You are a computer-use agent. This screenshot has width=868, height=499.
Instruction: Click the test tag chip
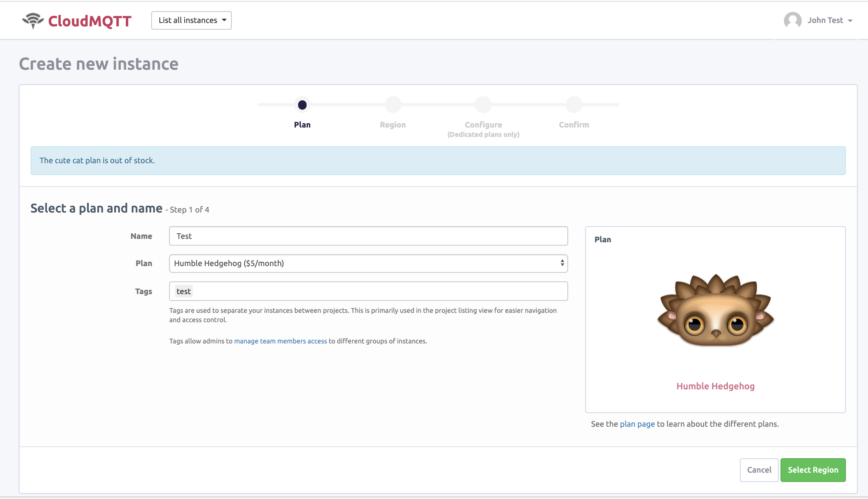pyautogui.click(x=183, y=291)
